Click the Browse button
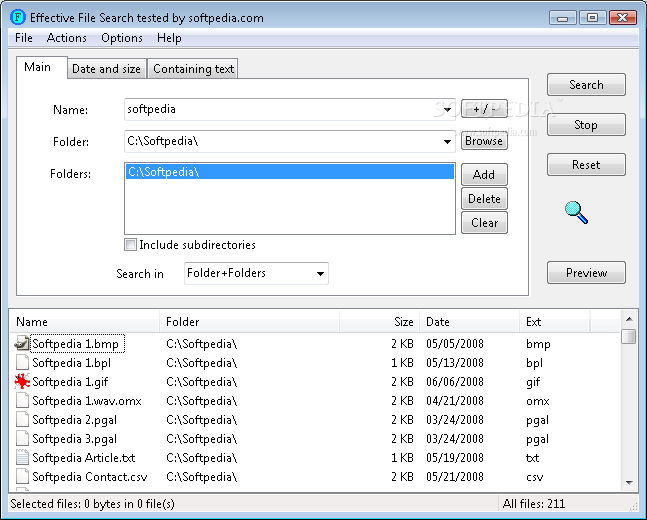647x520 pixels. click(484, 141)
